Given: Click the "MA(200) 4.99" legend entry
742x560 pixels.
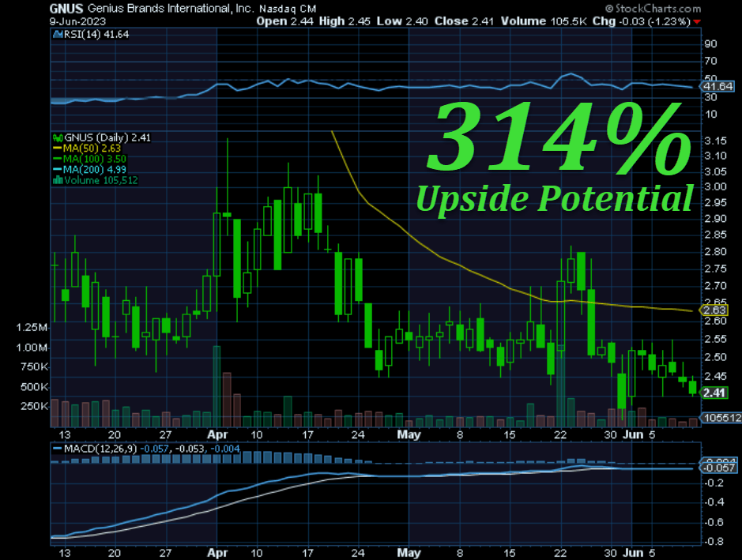Looking at the screenshot, I should pyautogui.click(x=95, y=169).
